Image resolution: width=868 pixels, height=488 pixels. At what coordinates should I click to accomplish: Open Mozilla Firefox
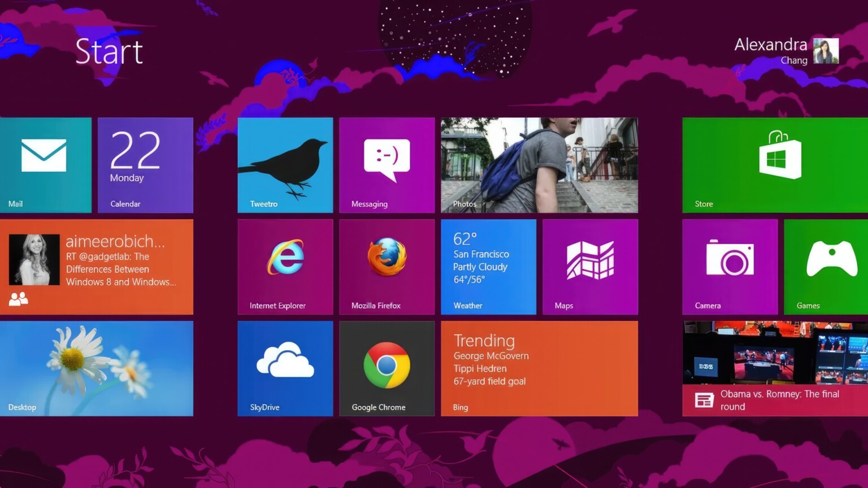coord(387,265)
